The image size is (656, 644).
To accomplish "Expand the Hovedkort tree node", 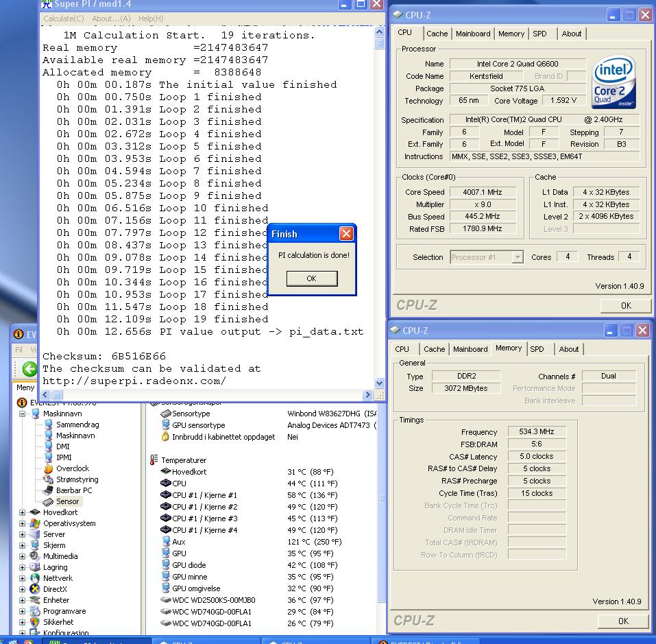I will [x=22, y=512].
